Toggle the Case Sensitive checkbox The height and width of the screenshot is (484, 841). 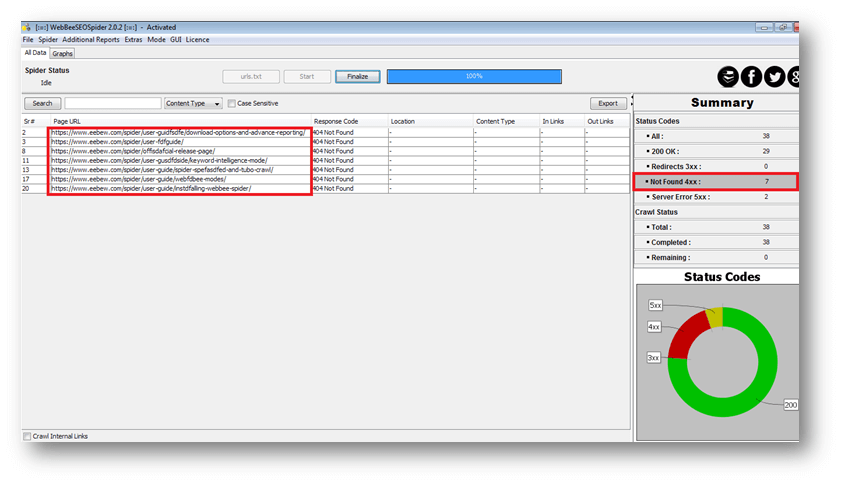click(231, 104)
